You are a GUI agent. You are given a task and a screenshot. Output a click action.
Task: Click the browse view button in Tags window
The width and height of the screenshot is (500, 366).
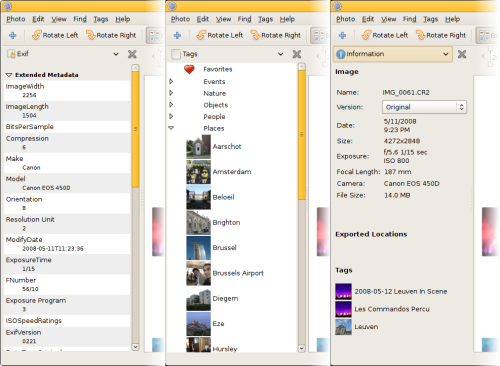coord(320,36)
